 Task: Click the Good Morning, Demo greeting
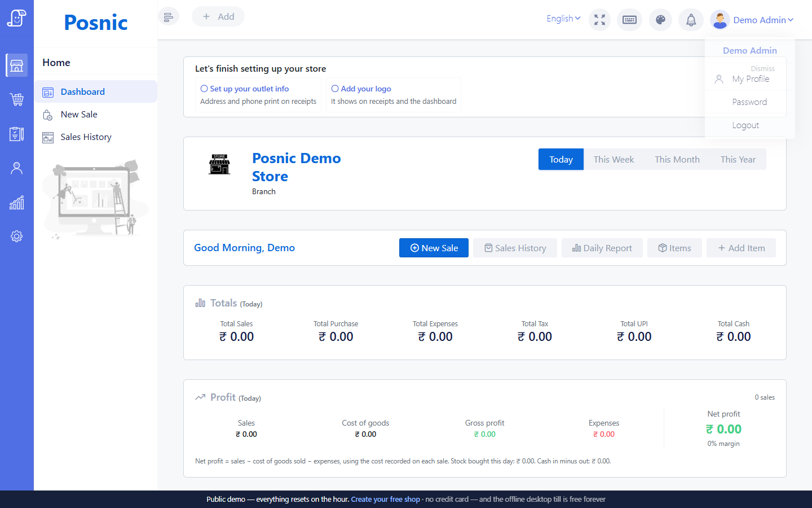(244, 248)
